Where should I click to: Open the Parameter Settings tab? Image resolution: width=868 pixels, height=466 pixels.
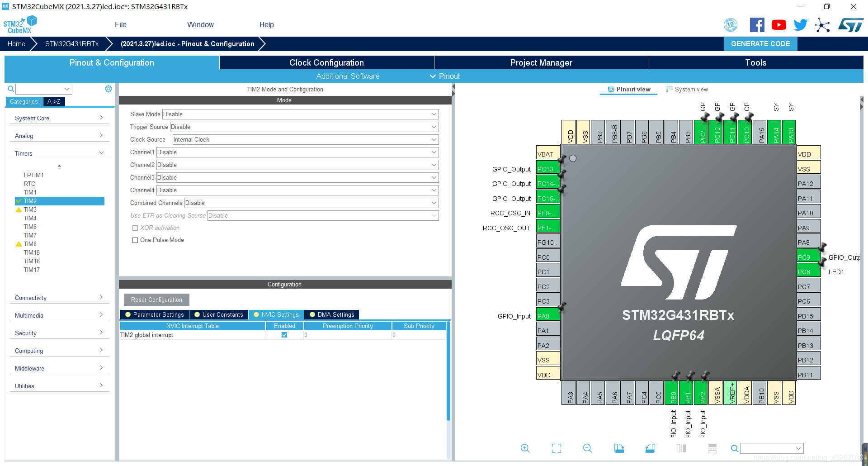[x=154, y=315]
